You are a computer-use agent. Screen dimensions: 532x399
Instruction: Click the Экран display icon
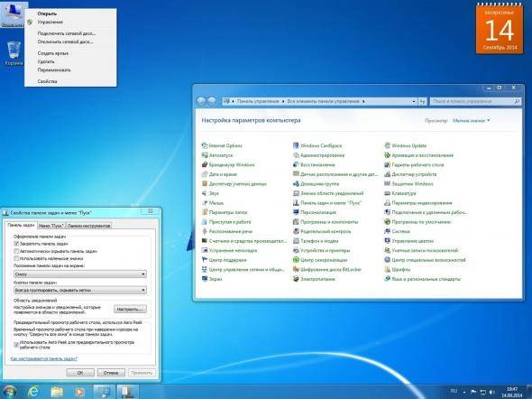[205, 279]
